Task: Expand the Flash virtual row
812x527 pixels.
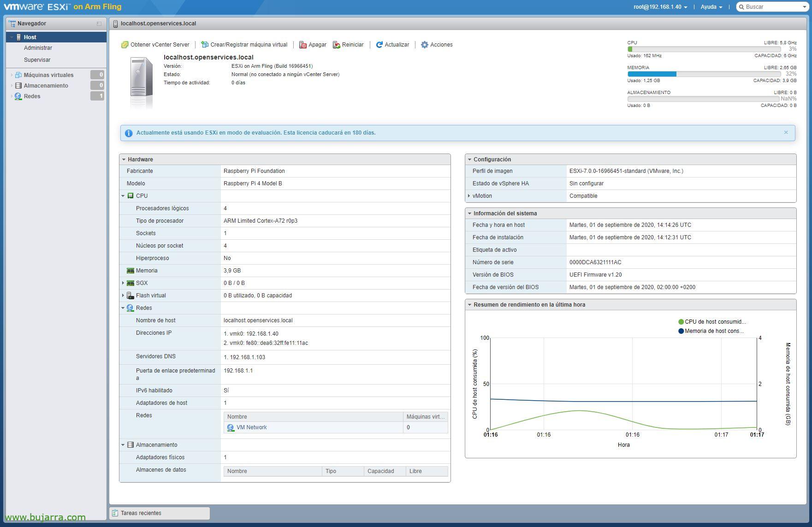Action: pyautogui.click(x=123, y=296)
